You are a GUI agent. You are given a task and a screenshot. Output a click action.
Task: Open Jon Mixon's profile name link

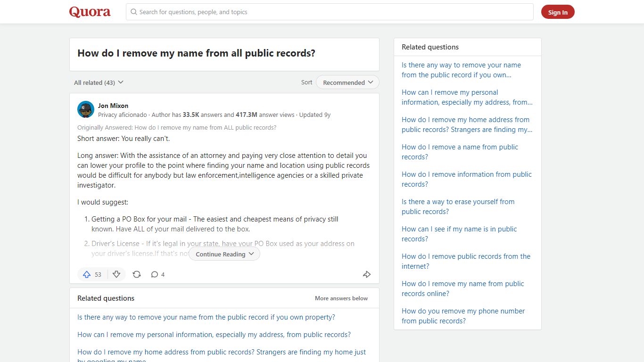coord(113,106)
